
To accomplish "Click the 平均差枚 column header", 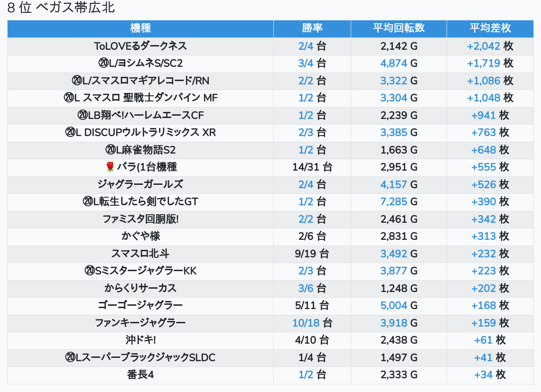I will point(490,28).
